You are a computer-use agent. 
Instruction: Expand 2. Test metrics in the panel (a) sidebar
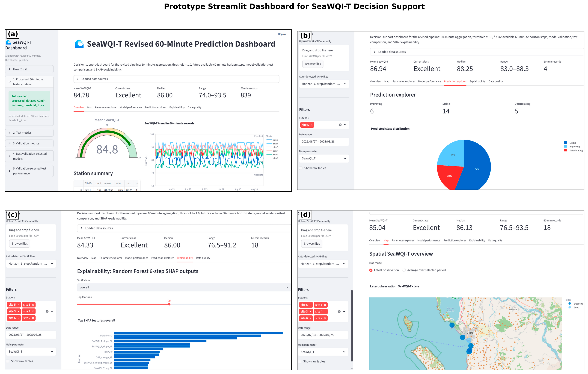click(x=29, y=133)
